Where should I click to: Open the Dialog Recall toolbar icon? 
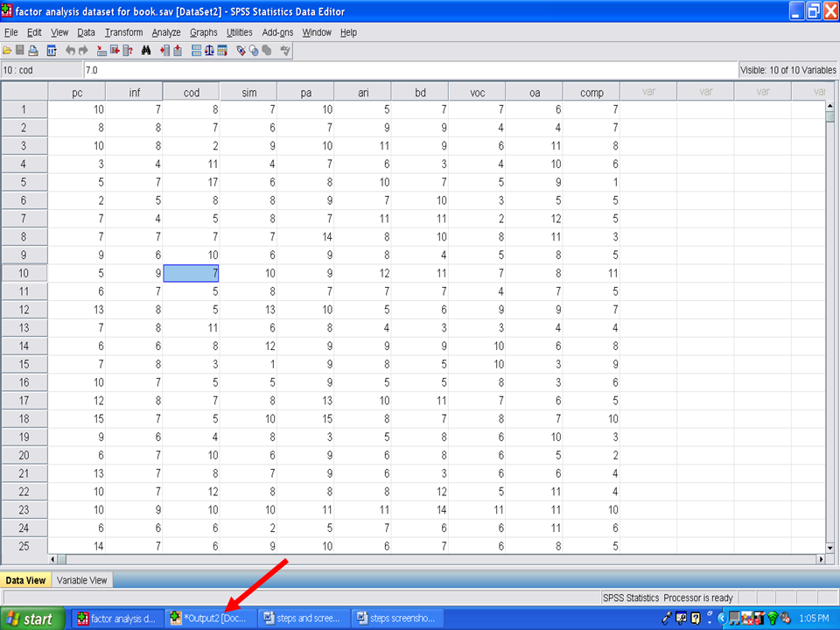[52, 51]
